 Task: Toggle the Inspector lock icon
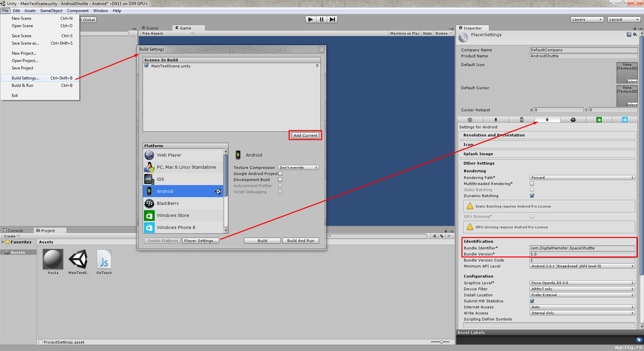coord(635,28)
